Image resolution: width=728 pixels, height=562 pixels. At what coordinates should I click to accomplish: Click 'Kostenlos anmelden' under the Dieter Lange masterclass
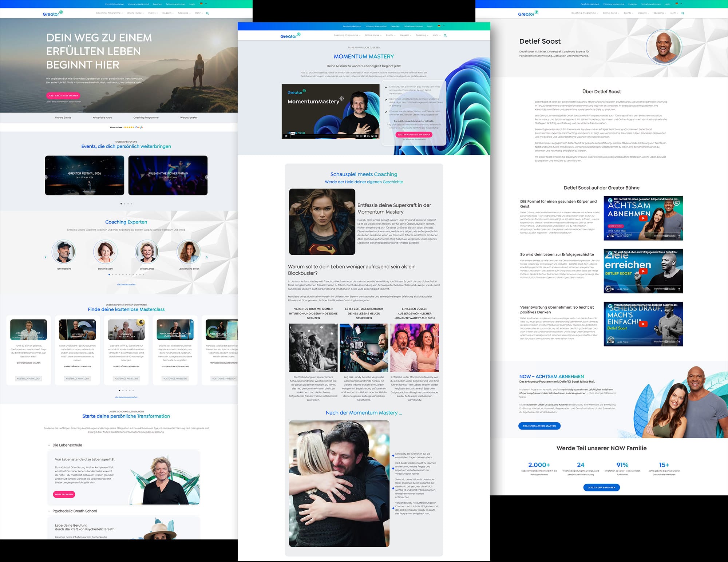coord(29,379)
